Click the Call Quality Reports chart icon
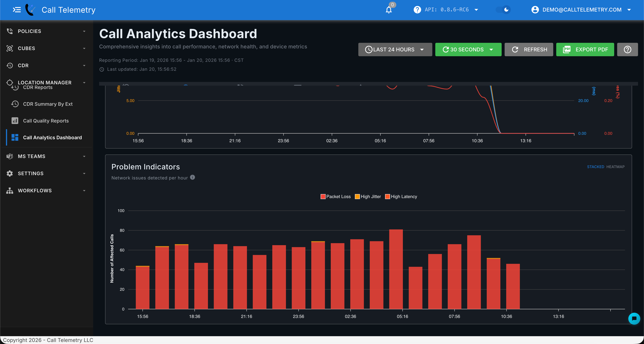644x344 pixels. point(15,121)
